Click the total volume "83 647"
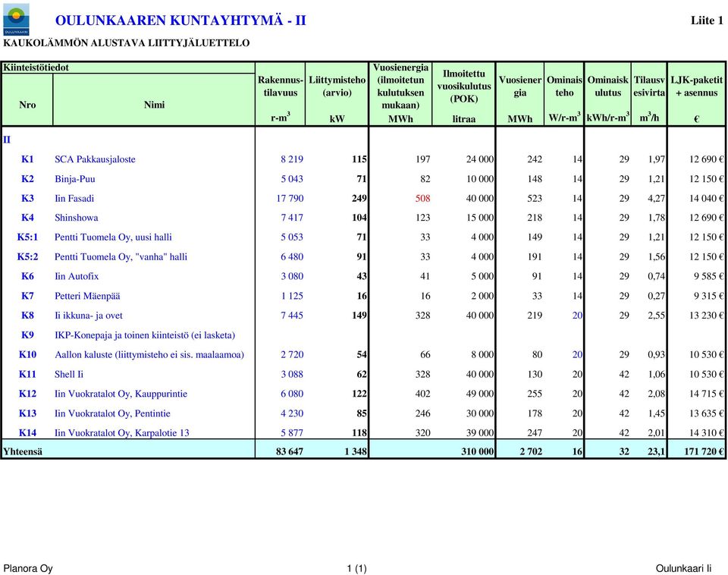 290,451
